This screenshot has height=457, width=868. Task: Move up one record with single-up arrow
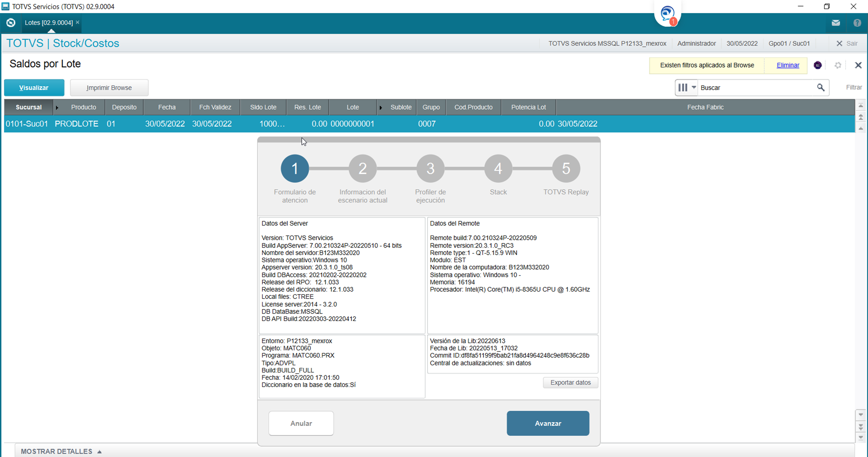[x=860, y=129]
